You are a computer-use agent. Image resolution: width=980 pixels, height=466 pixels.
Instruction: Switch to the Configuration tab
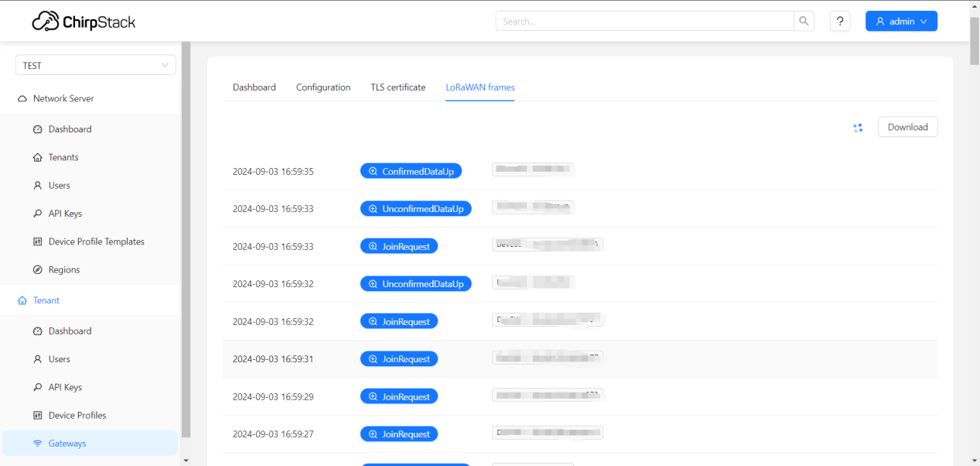pyautogui.click(x=323, y=87)
